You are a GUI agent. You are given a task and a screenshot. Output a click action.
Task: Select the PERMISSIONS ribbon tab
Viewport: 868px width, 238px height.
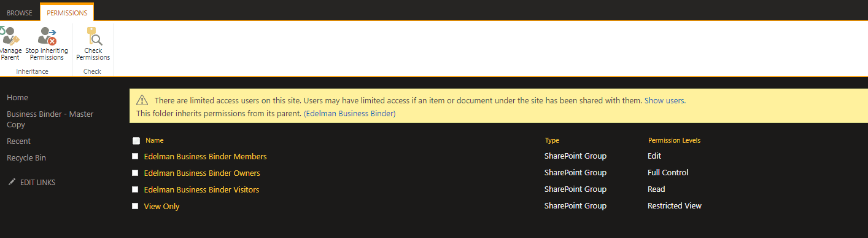(x=67, y=12)
